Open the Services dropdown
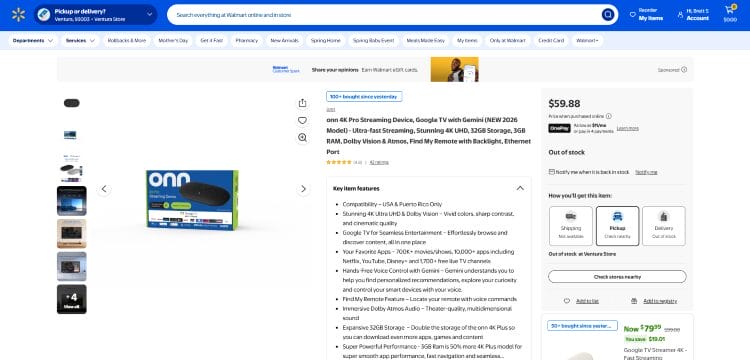The width and height of the screenshot is (750, 360). 80,41
